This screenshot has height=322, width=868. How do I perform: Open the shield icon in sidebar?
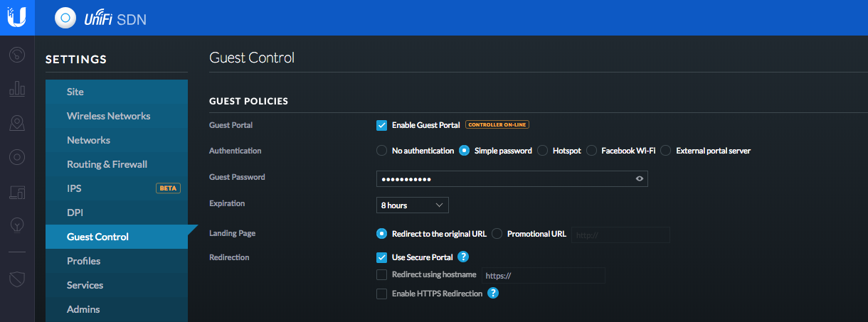17,279
